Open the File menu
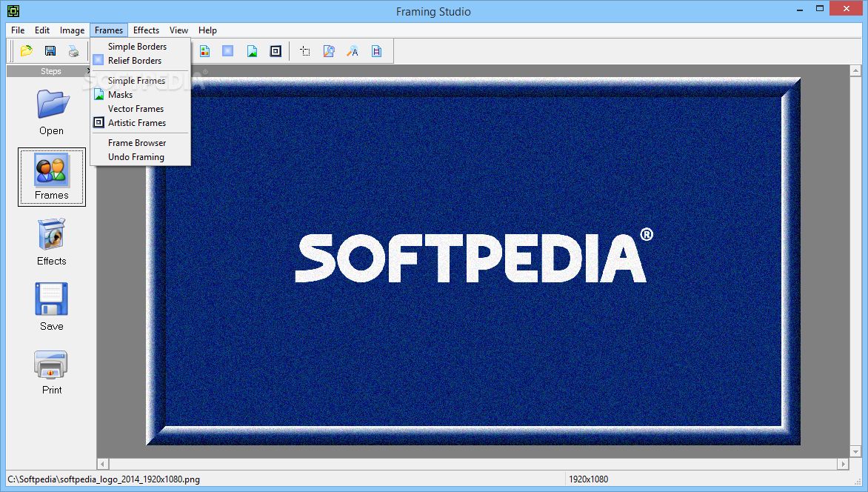868x492 pixels. pyautogui.click(x=18, y=30)
